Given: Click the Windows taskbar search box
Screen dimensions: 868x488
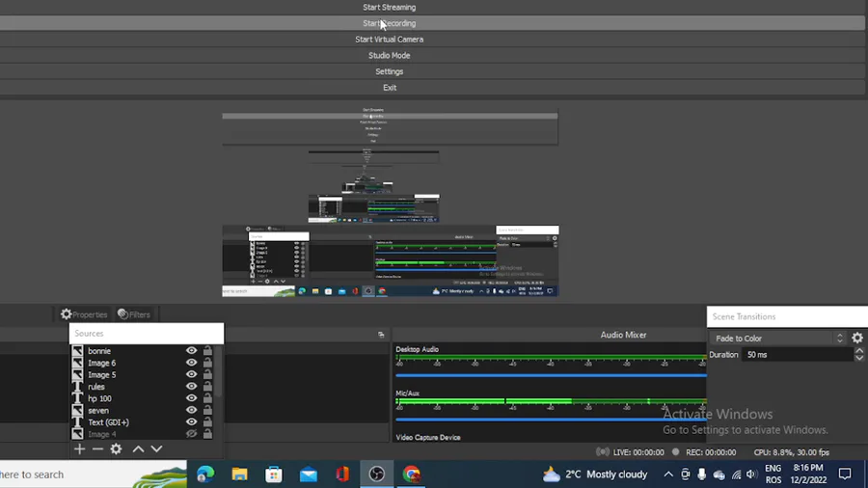Looking at the screenshot, I should point(93,474).
